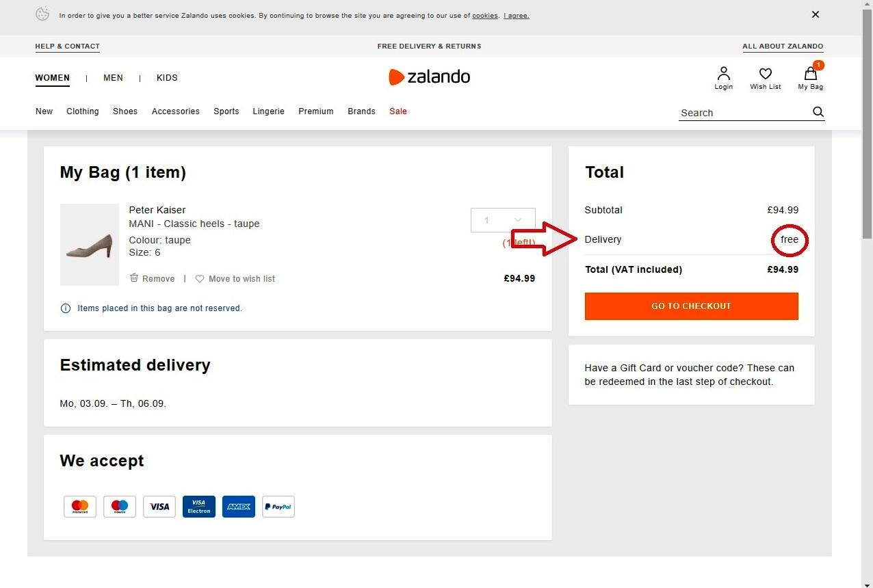The image size is (873, 588).
Task: Open the Peter Kaiser heel thumbnail
Action: (90, 245)
